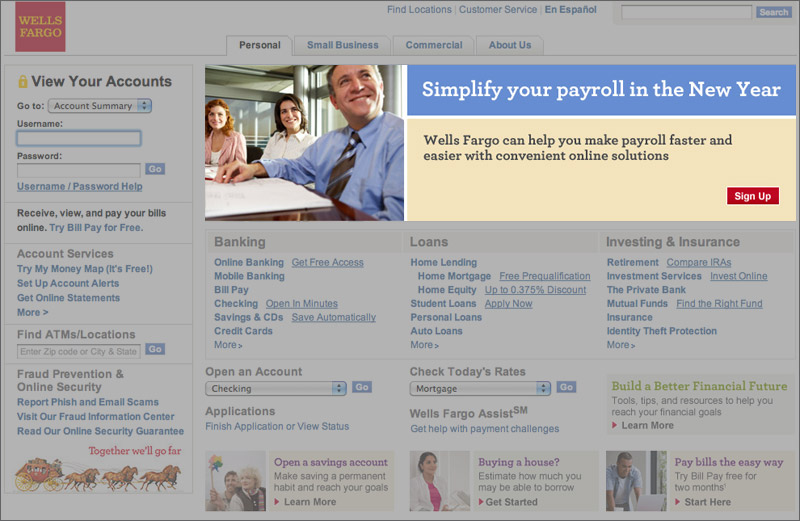
Task: Click More under Account Services
Action: [33, 312]
